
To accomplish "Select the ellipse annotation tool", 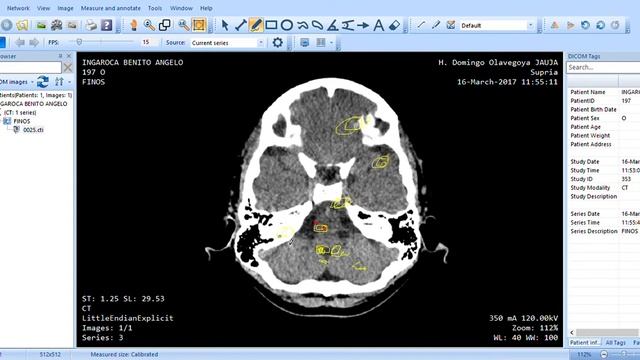I will click(x=287, y=25).
